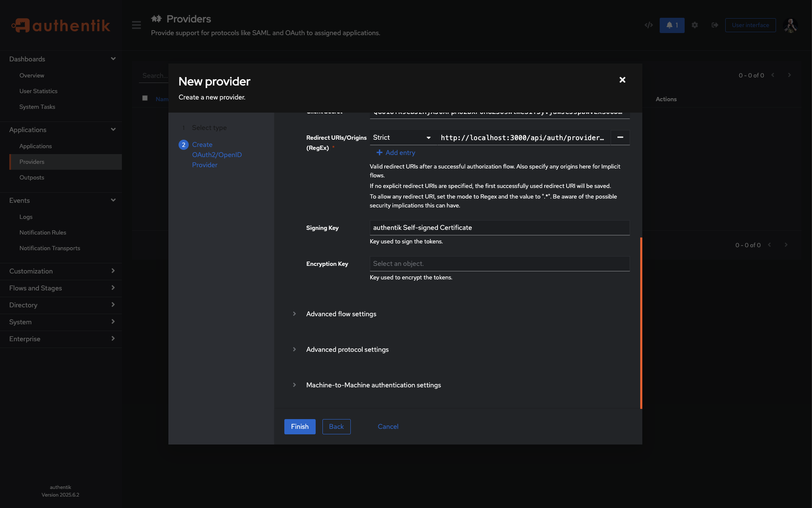Toggle the sidebar hamburger menu
The width and height of the screenshot is (812, 508).
(136, 25)
